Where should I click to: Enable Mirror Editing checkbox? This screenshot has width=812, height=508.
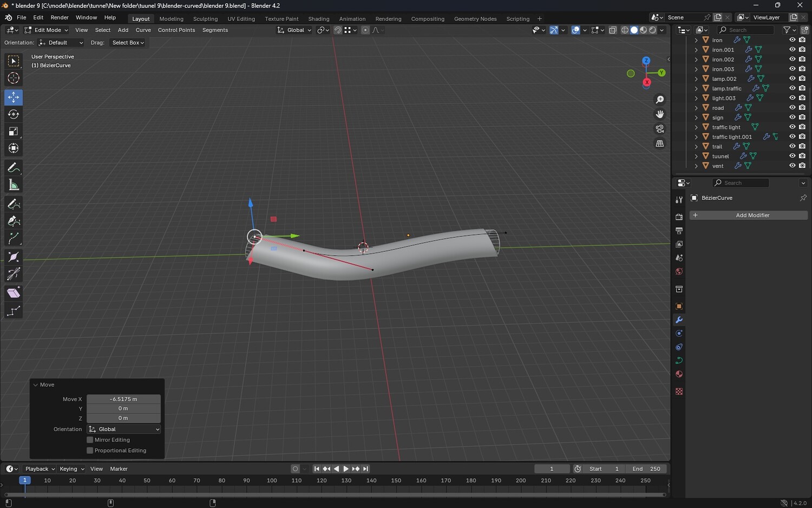[90, 440]
